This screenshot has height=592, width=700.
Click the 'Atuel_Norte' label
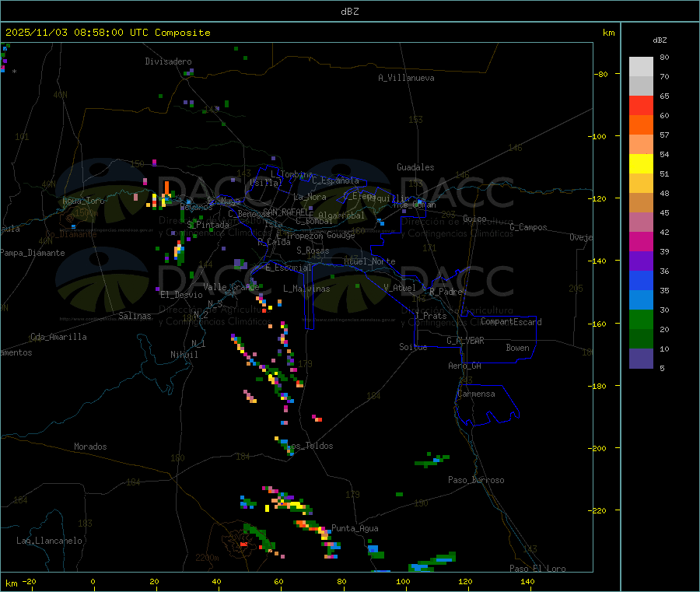369,261
